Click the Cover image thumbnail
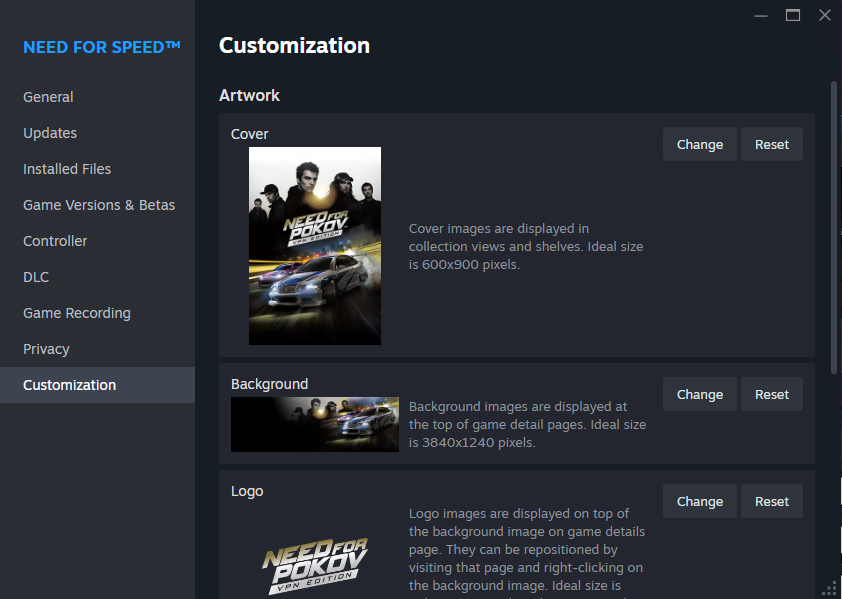 (x=315, y=246)
